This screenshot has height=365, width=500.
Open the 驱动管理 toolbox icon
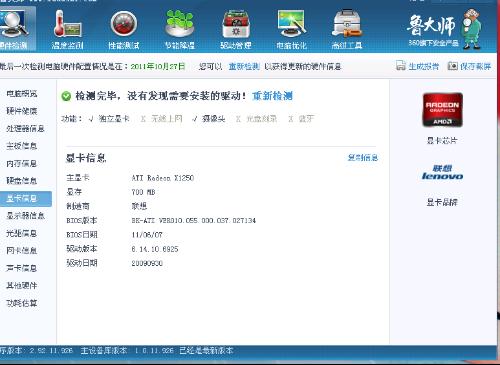click(x=236, y=23)
